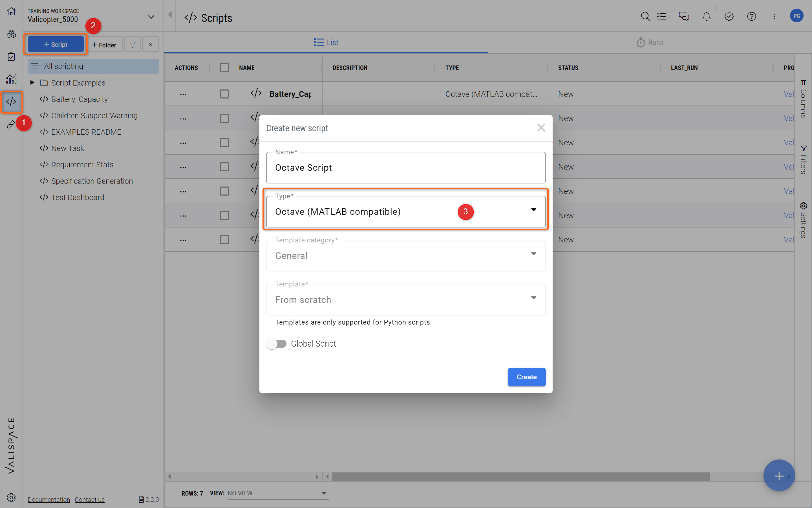Open the Home icon in left sidebar

[11, 11]
